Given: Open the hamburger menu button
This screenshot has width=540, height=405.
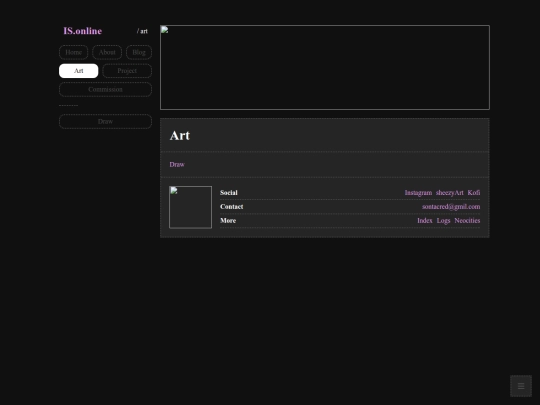Looking at the screenshot, I should [x=521, y=386].
